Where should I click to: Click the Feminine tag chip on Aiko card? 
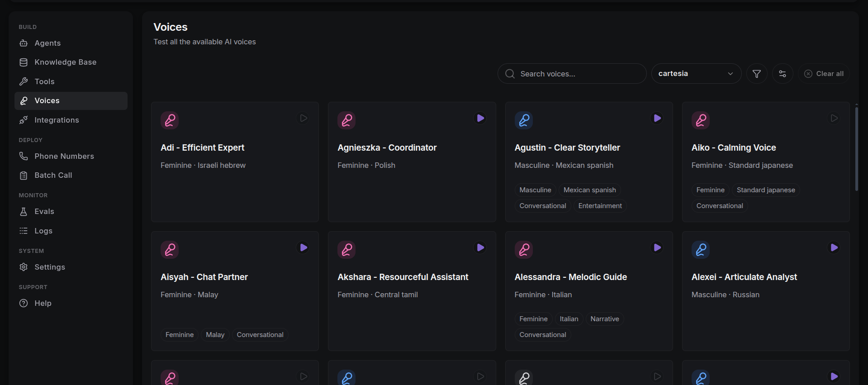[710, 190]
